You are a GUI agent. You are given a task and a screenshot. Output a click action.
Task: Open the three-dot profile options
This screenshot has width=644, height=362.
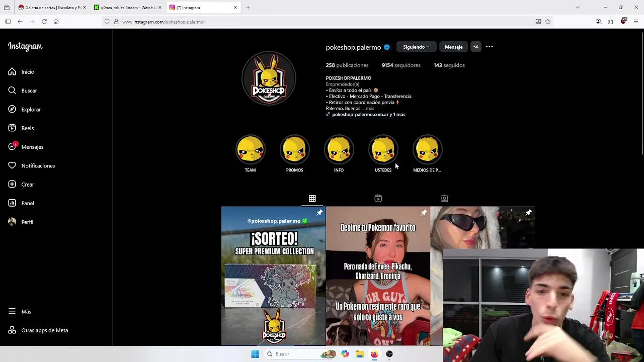tap(489, 47)
